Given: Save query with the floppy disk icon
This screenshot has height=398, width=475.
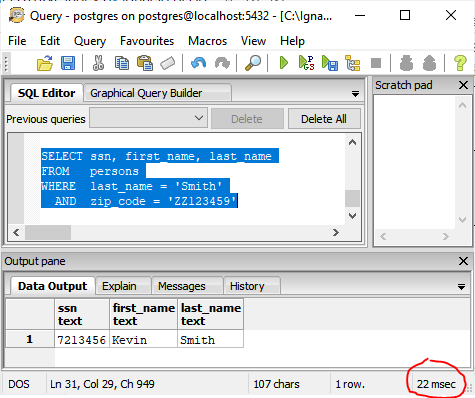Looking at the screenshot, I should tap(68, 63).
